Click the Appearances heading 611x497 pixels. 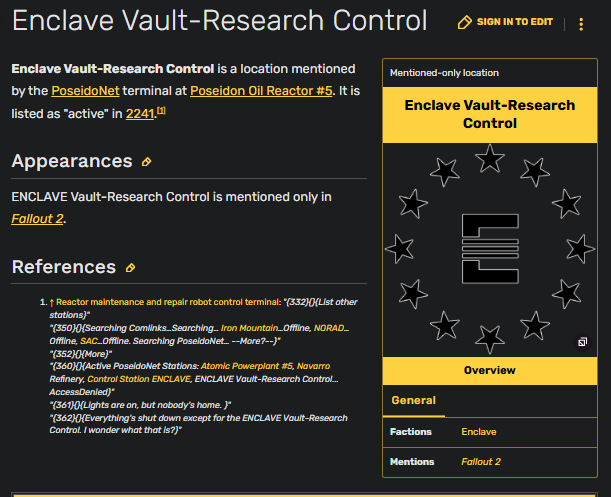(x=72, y=161)
